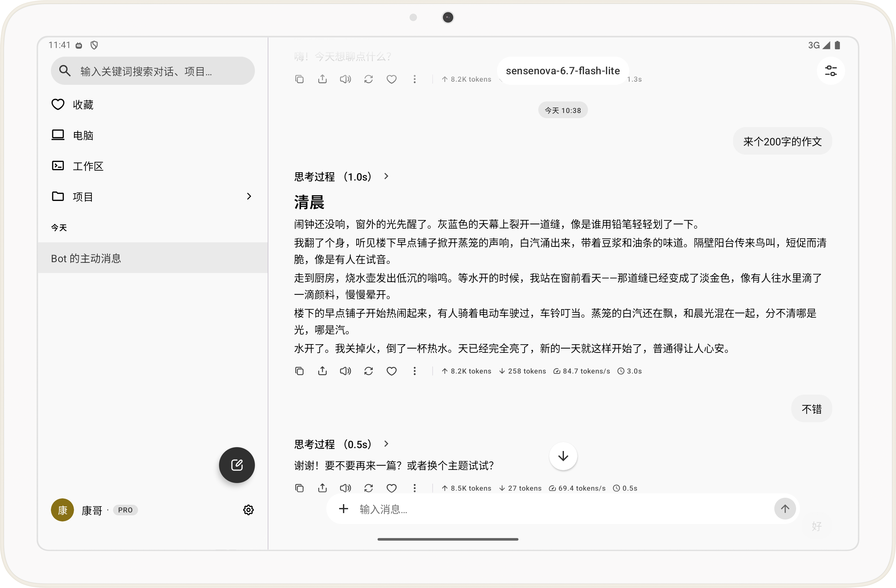Start a new chat with compose button
The width and height of the screenshot is (896, 588).
[237, 465]
